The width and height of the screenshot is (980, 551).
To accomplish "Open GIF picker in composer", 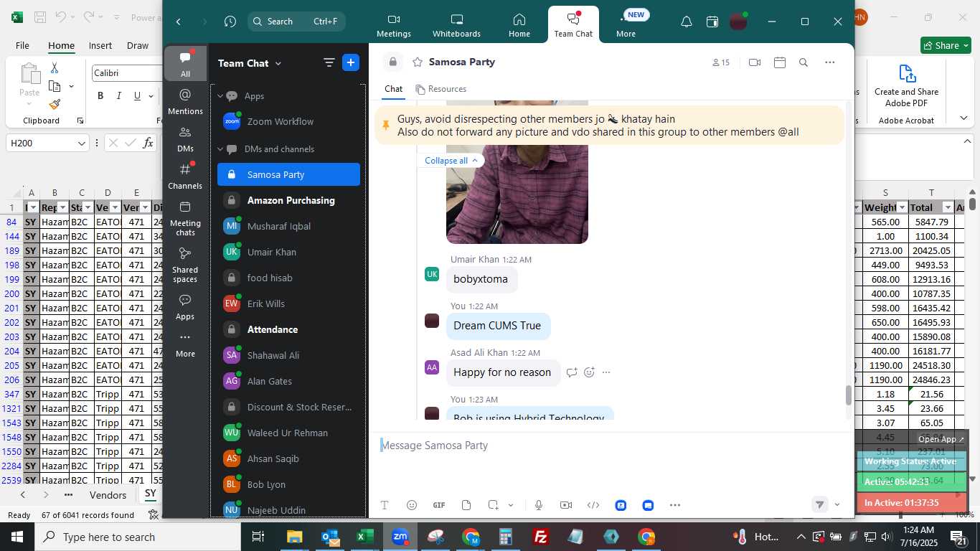I will click(439, 505).
